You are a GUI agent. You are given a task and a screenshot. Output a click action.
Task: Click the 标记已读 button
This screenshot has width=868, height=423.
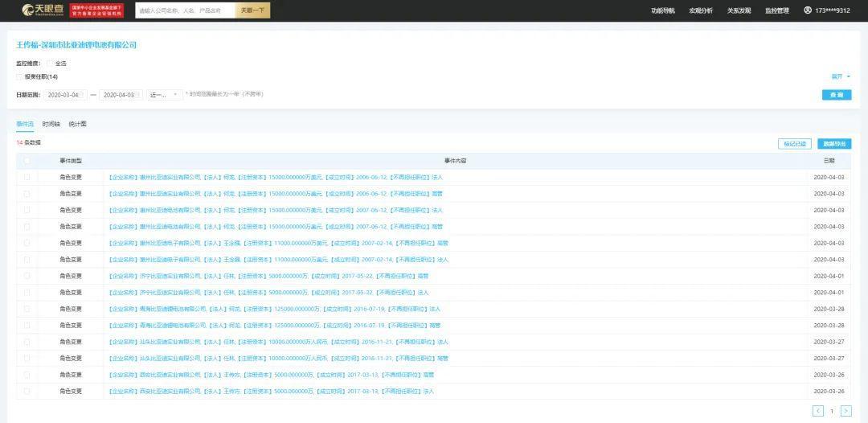point(794,144)
